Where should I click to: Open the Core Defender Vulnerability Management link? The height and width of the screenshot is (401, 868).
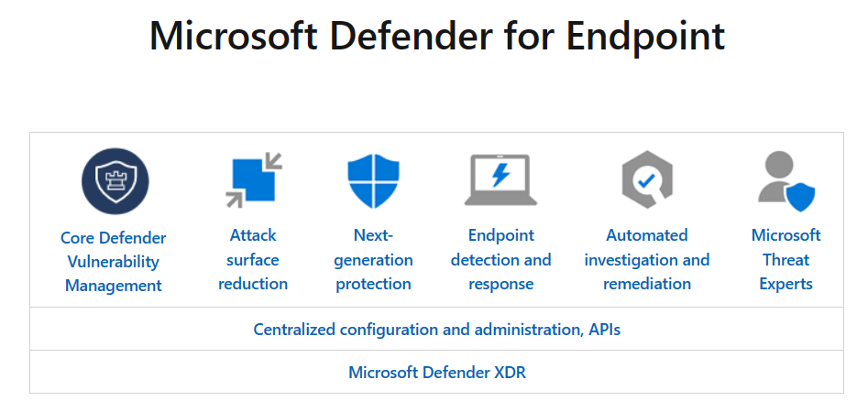(114, 261)
